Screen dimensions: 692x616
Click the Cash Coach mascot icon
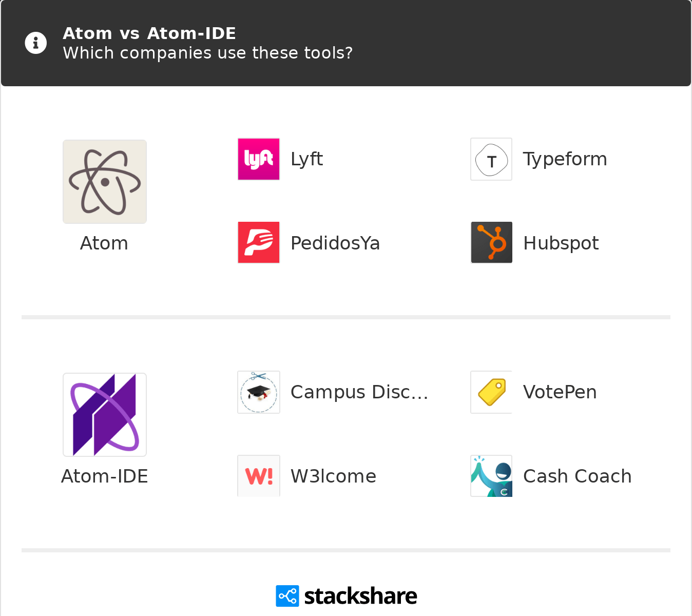491,476
